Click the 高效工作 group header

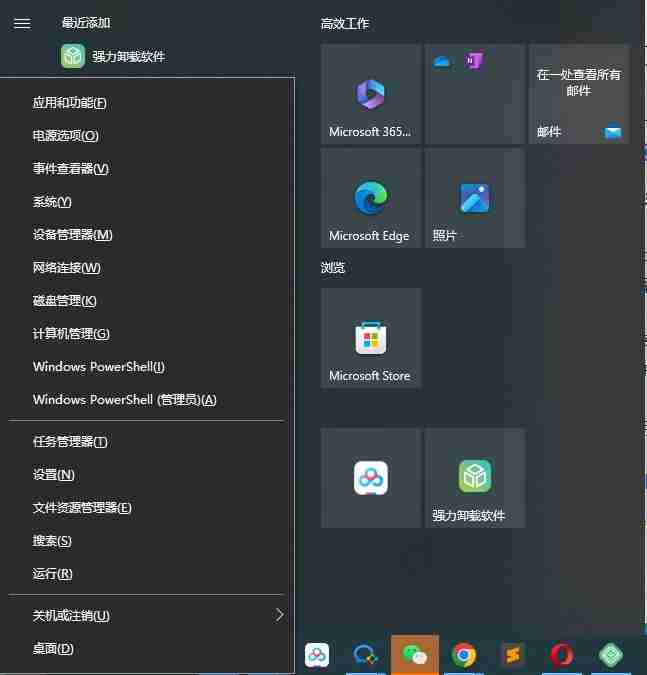pyautogui.click(x=345, y=23)
